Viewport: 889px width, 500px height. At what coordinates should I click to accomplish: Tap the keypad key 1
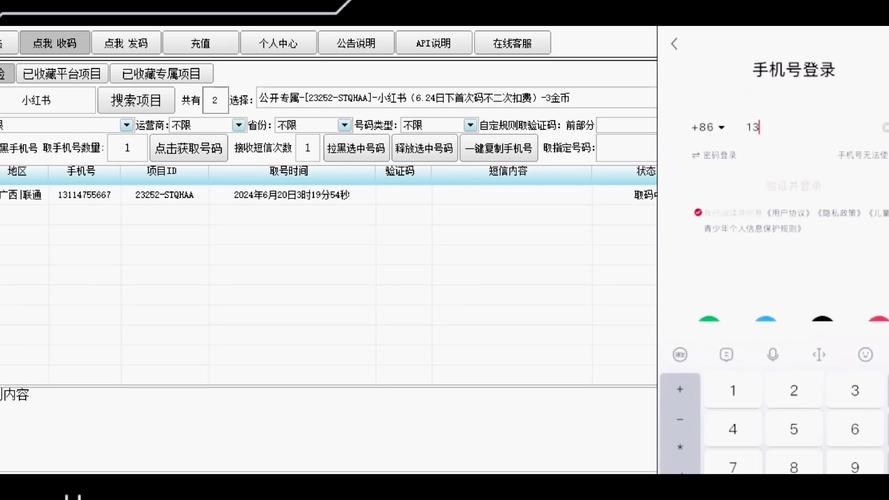[x=733, y=391]
